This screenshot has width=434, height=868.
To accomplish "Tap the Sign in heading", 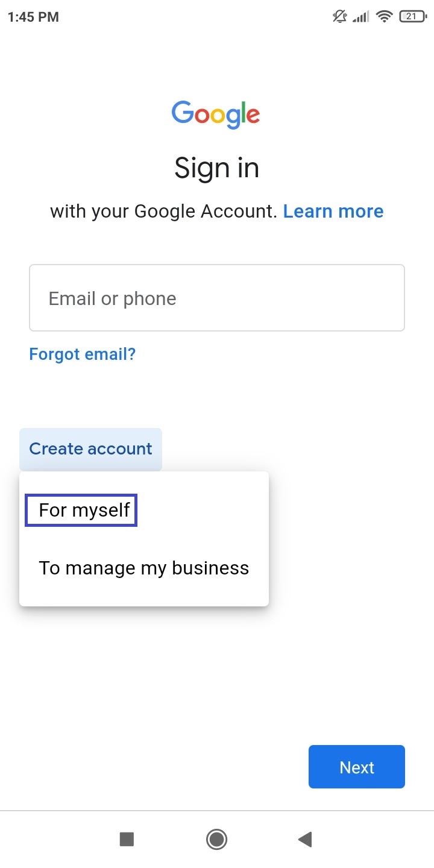I will pos(217,167).
